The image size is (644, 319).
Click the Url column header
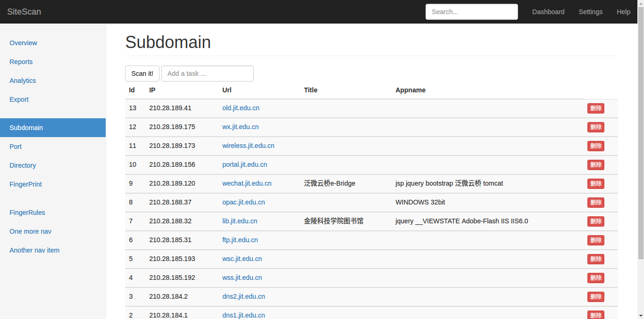(227, 90)
